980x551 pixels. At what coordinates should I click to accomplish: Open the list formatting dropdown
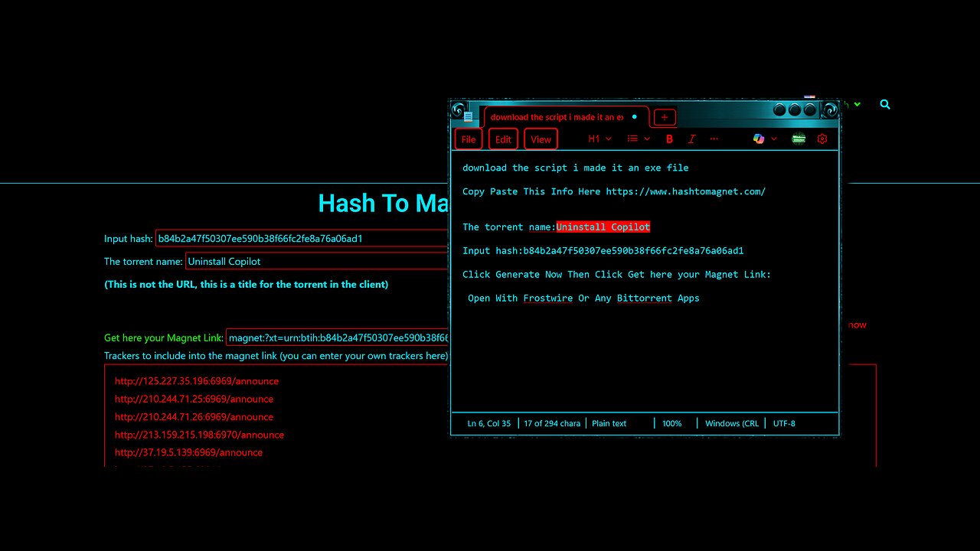tap(639, 139)
